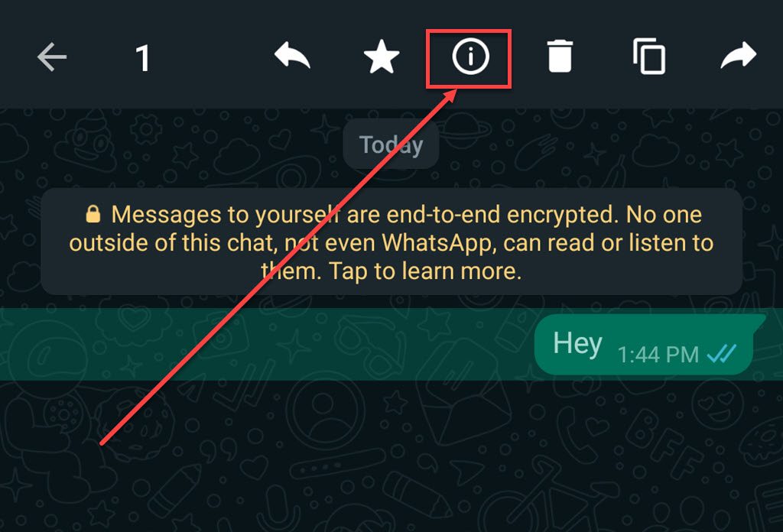
Task: Click the blue double check marks
Action: 722,354
